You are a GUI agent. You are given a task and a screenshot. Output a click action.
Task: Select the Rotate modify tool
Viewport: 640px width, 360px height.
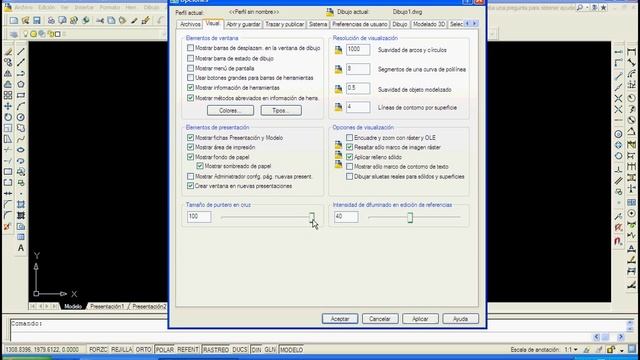8,117
